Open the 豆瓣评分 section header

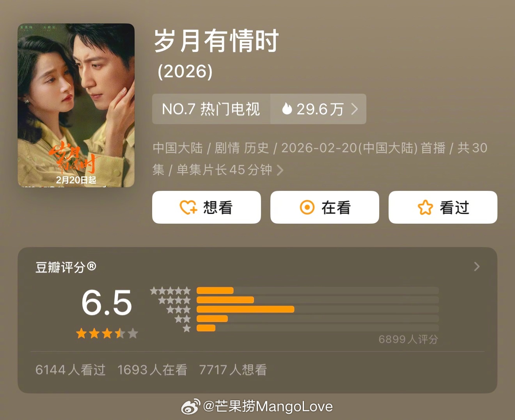(66, 267)
